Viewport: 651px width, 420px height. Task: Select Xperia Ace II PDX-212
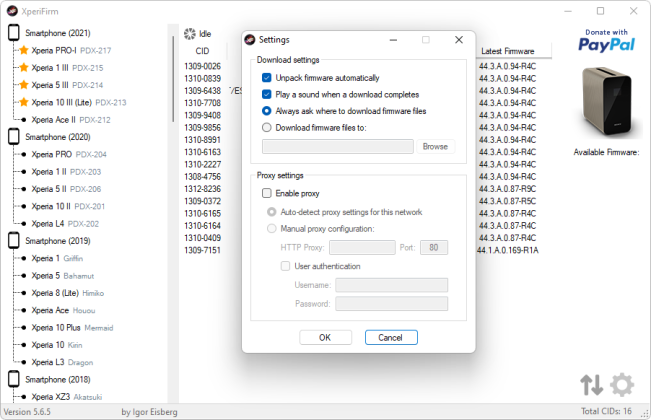coord(71,120)
